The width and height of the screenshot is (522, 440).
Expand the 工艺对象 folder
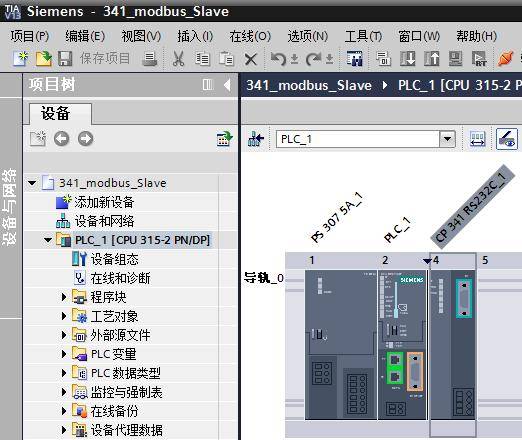click(64, 316)
